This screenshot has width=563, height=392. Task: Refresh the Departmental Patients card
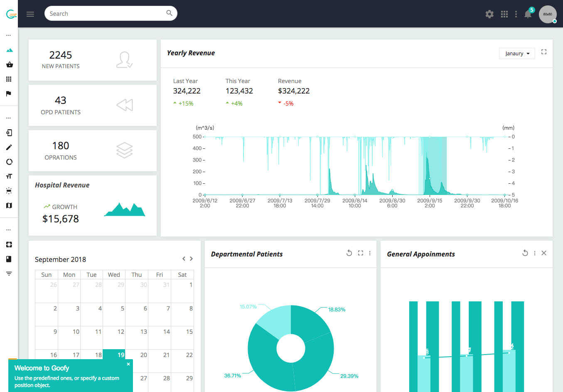349,253
